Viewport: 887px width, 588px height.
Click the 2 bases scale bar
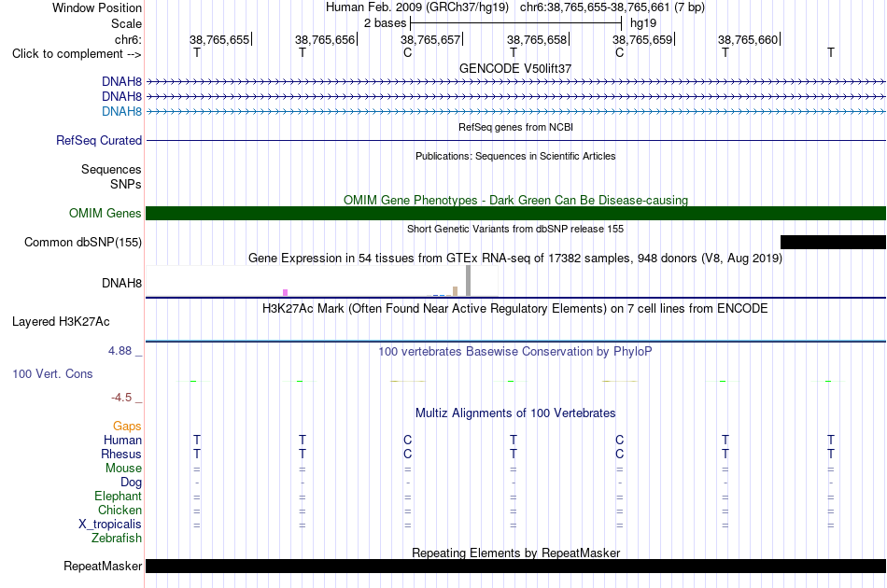click(516, 23)
